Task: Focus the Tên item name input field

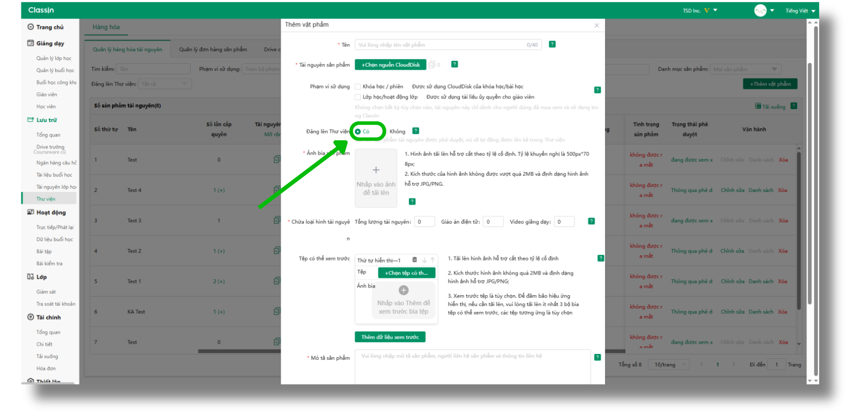Action: 440,45
